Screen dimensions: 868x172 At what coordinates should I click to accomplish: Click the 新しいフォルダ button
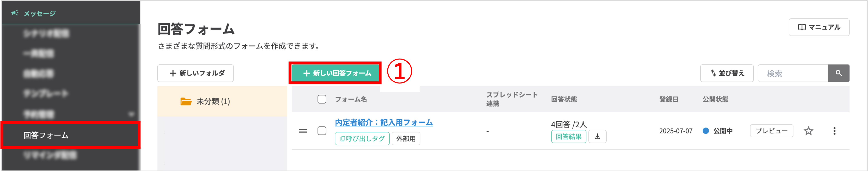(195, 73)
